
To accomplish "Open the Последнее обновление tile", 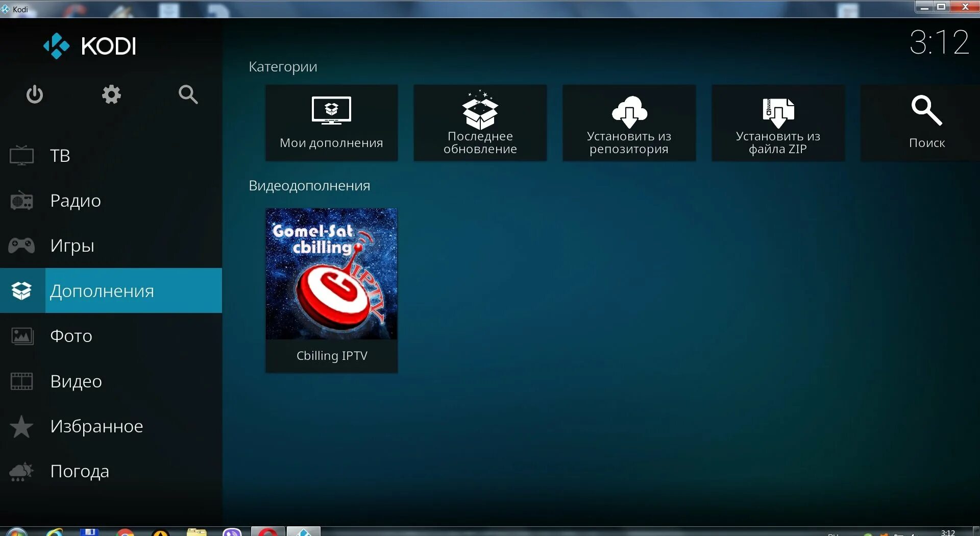I will tap(480, 123).
